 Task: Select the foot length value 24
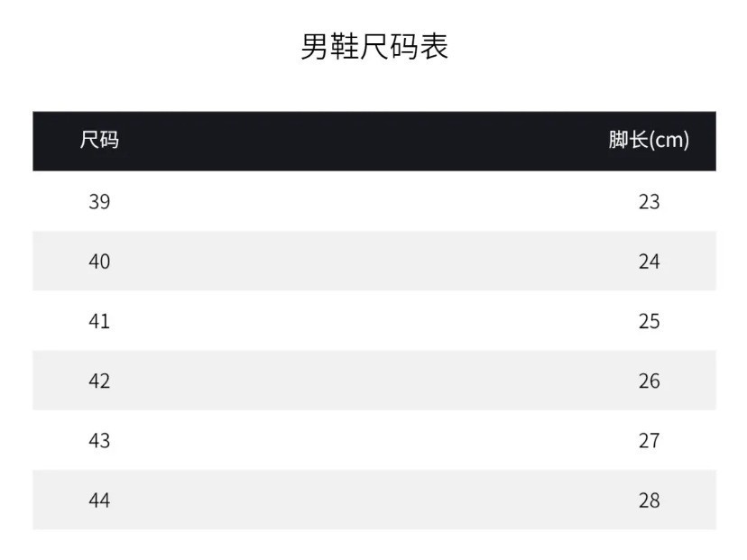coord(649,262)
